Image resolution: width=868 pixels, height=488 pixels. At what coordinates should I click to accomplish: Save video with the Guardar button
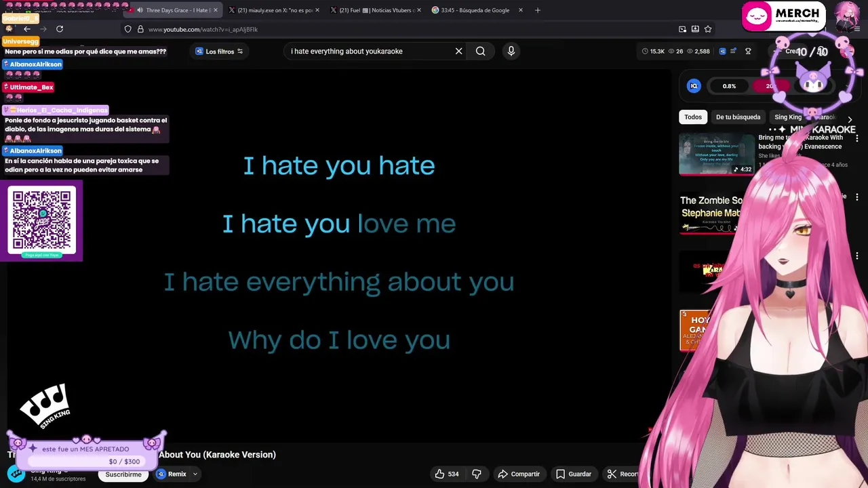(574, 474)
